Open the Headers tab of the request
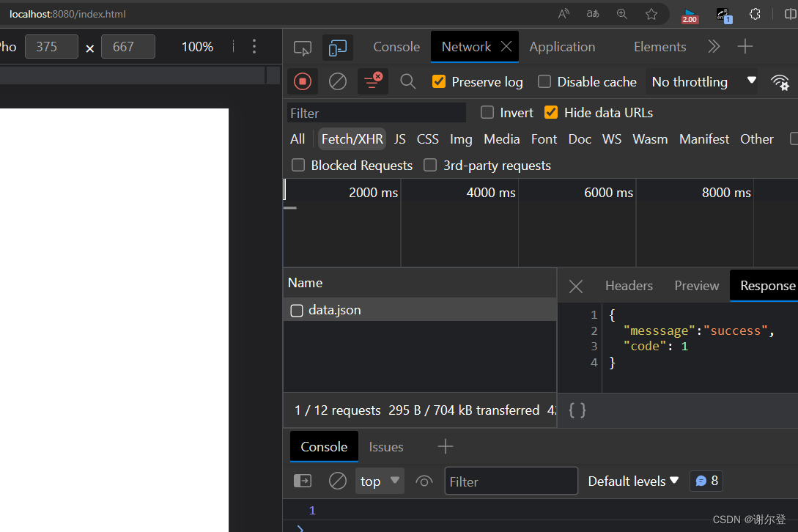Image resolution: width=798 pixels, height=532 pixels. pyautogui.click(x=629, y=286)
